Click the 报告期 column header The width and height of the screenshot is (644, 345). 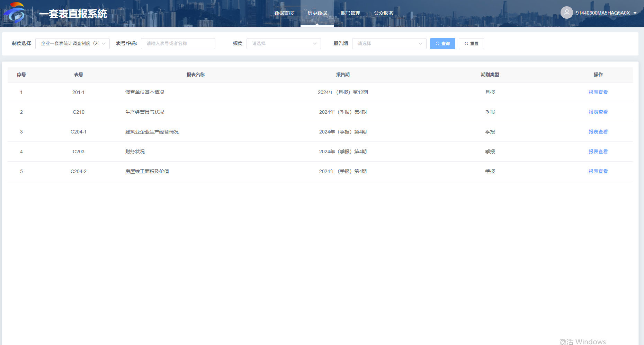click(x=343, y=75)
